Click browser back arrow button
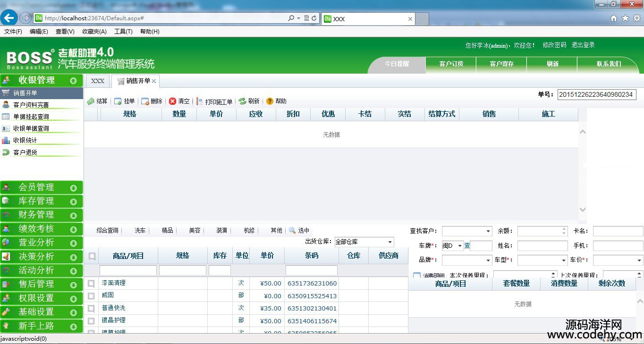 (x=9, y=18)
